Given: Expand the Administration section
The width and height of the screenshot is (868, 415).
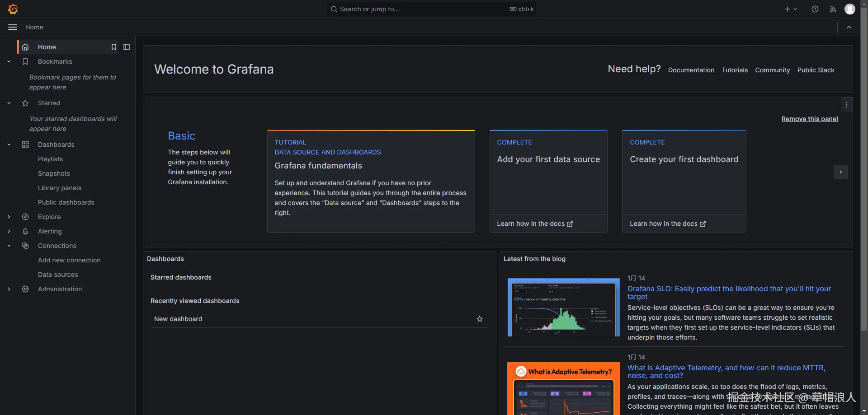Looking at the screenshot, I should (x=9, y=289).
